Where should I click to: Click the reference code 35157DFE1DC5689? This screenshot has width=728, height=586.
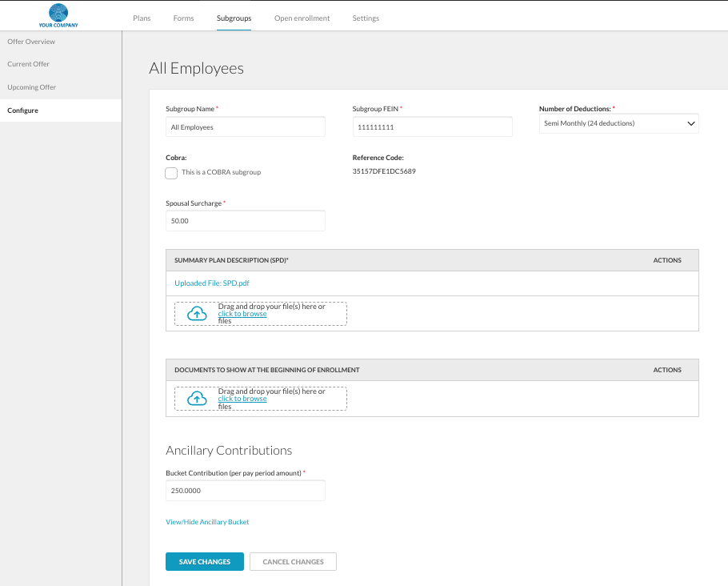point(384,171)
